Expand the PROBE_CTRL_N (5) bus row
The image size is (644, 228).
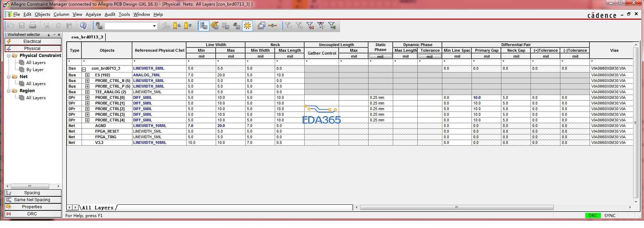tap(87, 81)
